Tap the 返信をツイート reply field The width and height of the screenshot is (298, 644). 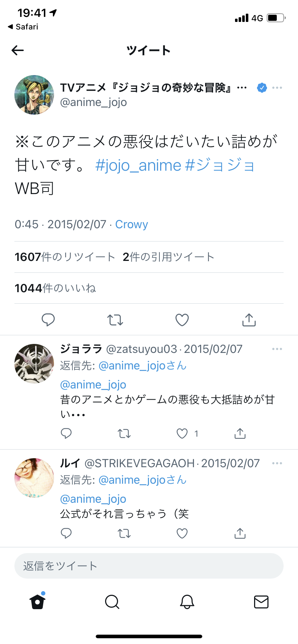coord(149,566)
